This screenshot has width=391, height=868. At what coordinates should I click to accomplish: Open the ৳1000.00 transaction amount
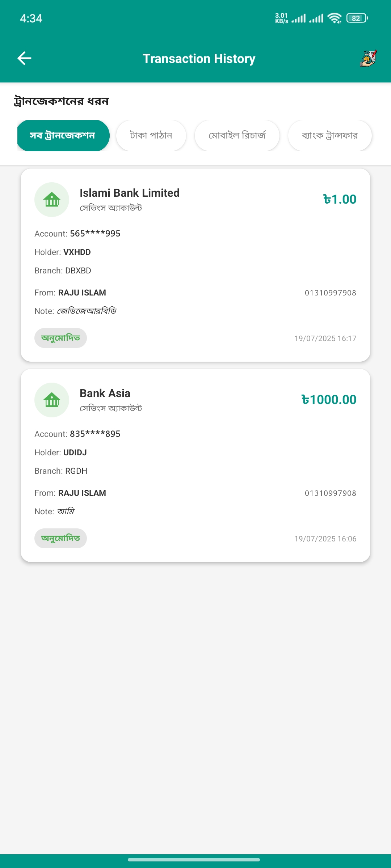point(329,400)
